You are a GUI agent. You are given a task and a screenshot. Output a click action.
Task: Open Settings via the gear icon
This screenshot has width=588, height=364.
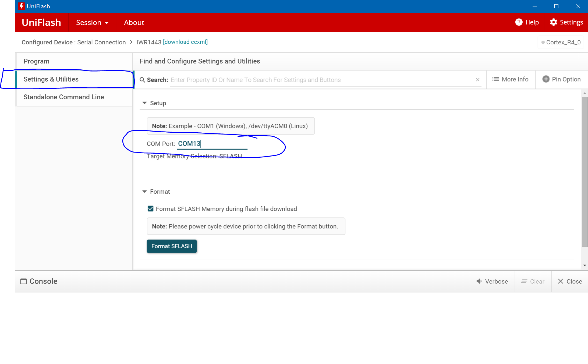click(553, 22)
